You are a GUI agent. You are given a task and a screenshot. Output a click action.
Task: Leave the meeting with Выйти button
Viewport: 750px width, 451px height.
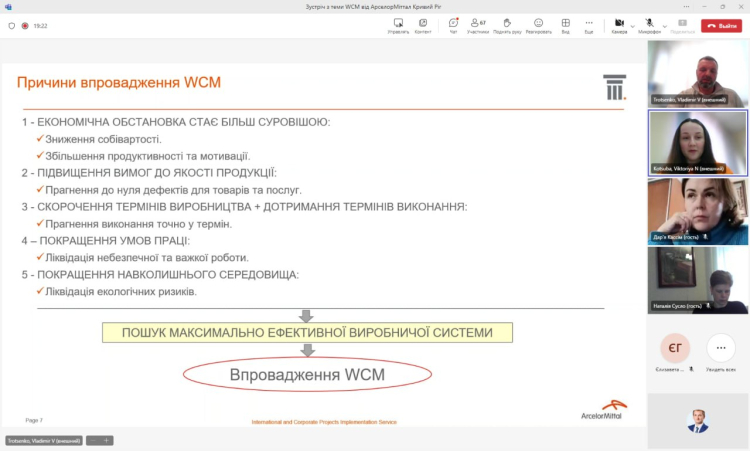[x=721, y=26]
